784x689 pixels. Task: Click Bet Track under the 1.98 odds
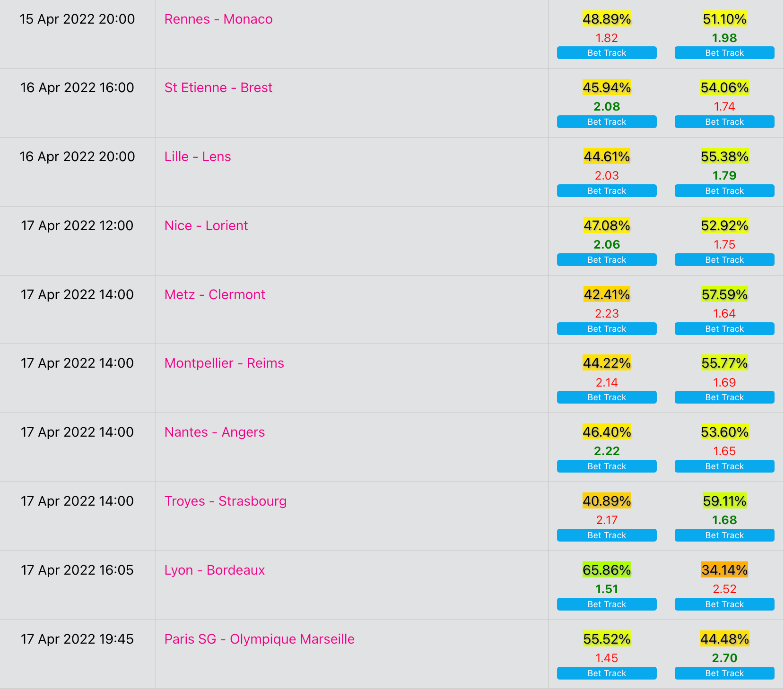coord(724,53)
